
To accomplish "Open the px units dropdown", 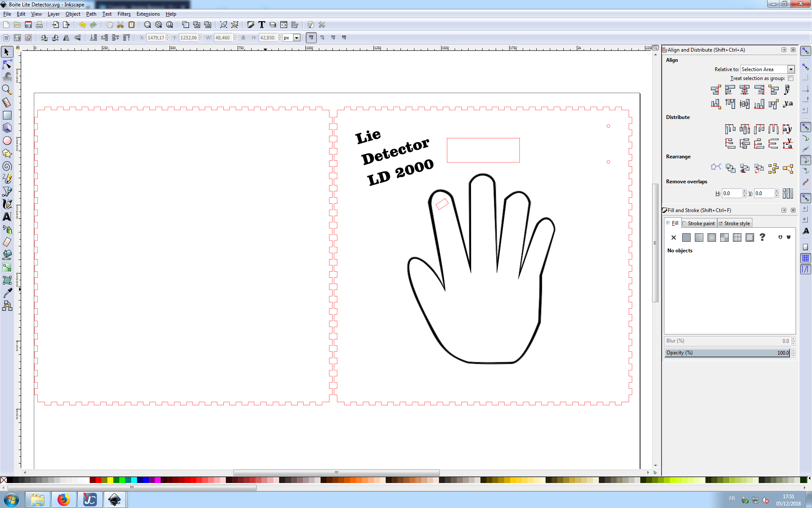I will pyautogui.click(x=296, y=38).
